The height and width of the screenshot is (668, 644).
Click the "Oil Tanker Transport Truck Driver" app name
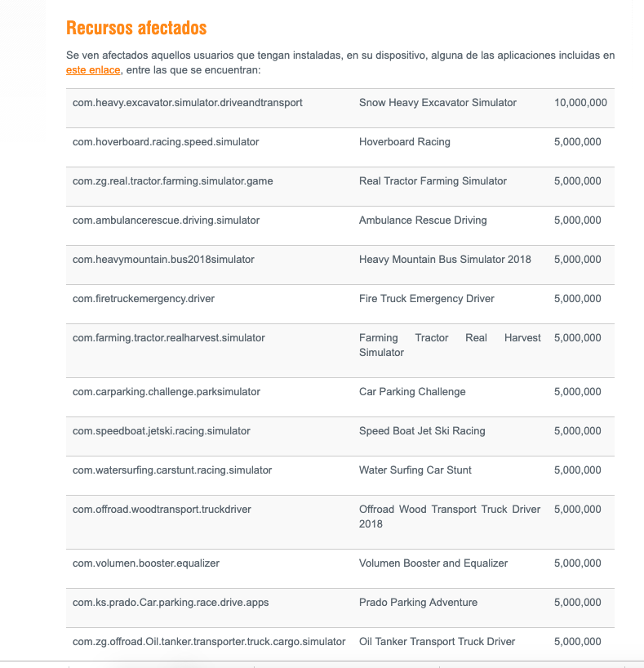[x=437, y=642]
